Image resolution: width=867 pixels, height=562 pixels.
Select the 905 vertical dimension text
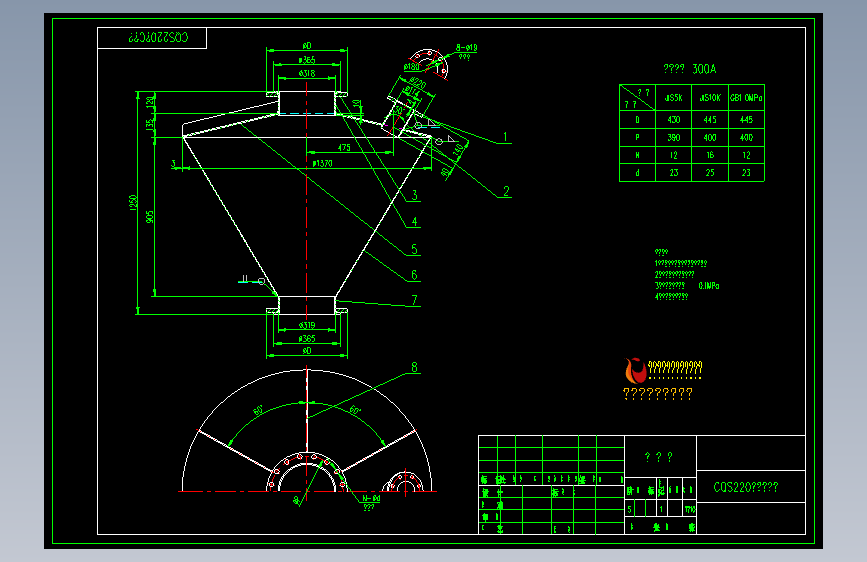[x=150, y=217]
